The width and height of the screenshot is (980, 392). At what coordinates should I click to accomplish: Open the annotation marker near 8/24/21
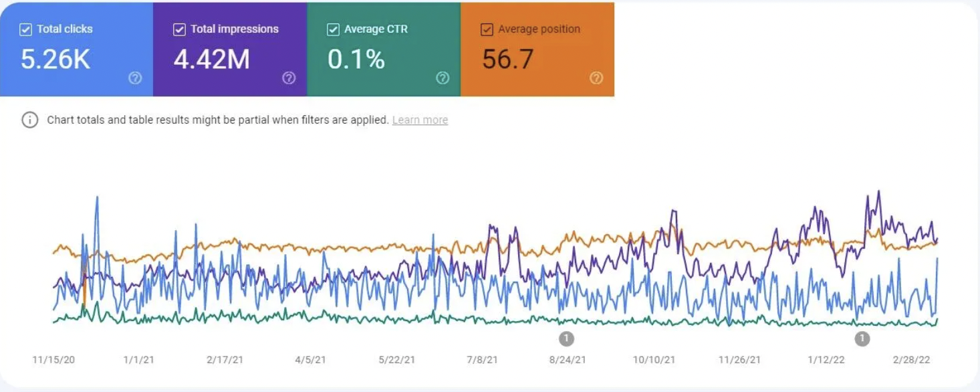[566, 338]
